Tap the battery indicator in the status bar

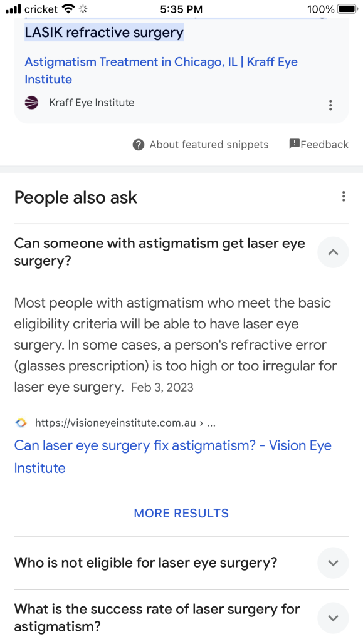[x=347, y=9]
